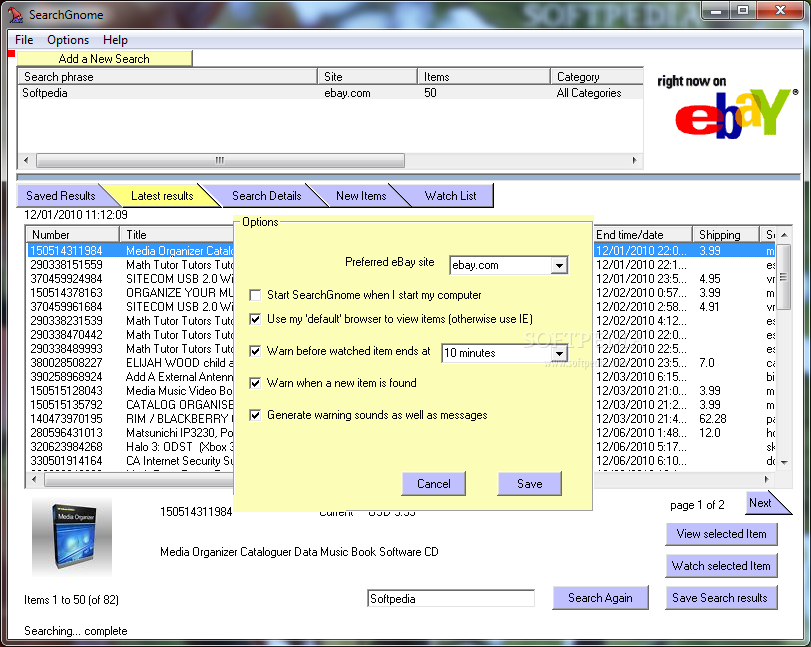Viewport: 811px width, 647px height.
Task: Sort by the End time/date column header
Action: tap(642, 235)
